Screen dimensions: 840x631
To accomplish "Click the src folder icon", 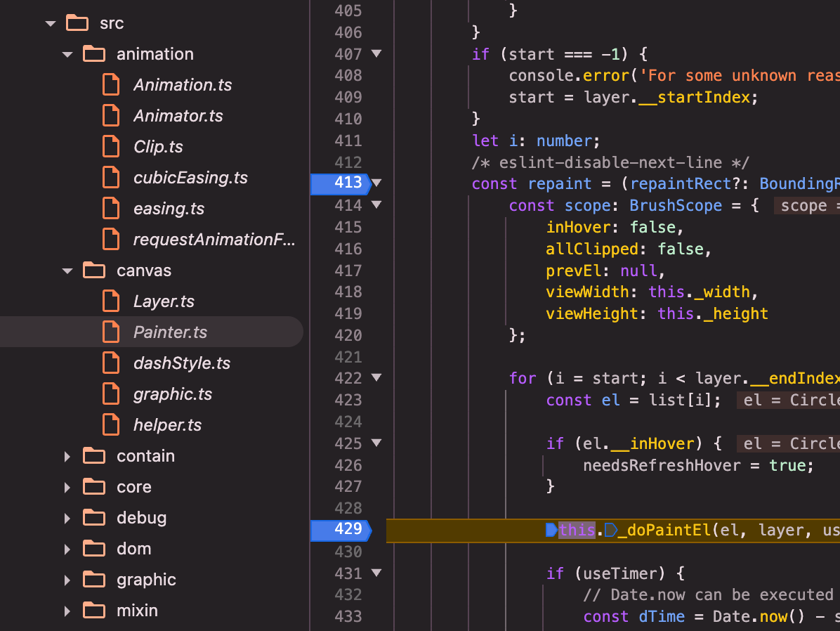I will click(77, 23).
